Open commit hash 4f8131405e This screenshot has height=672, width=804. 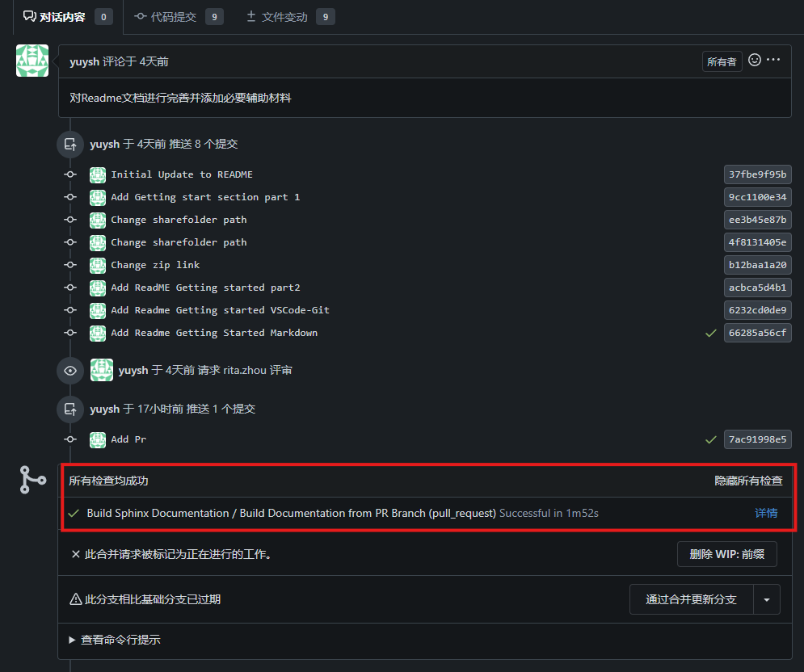[x=757, y=242]
